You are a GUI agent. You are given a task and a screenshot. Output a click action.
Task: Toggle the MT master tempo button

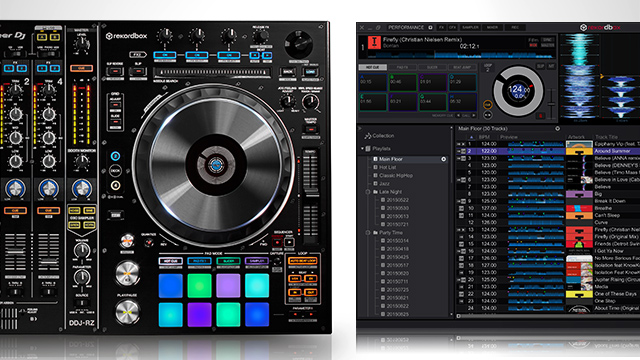coord(551,66)
